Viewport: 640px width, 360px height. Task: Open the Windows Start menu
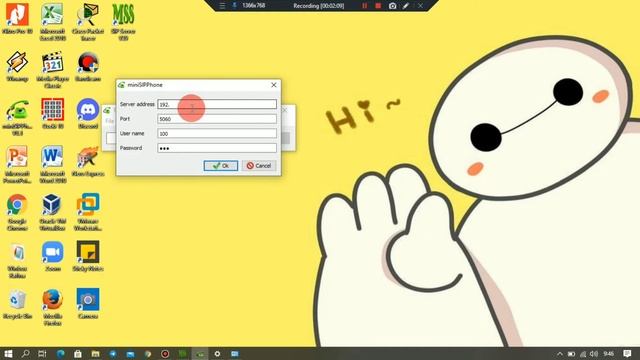pos(8,353)
